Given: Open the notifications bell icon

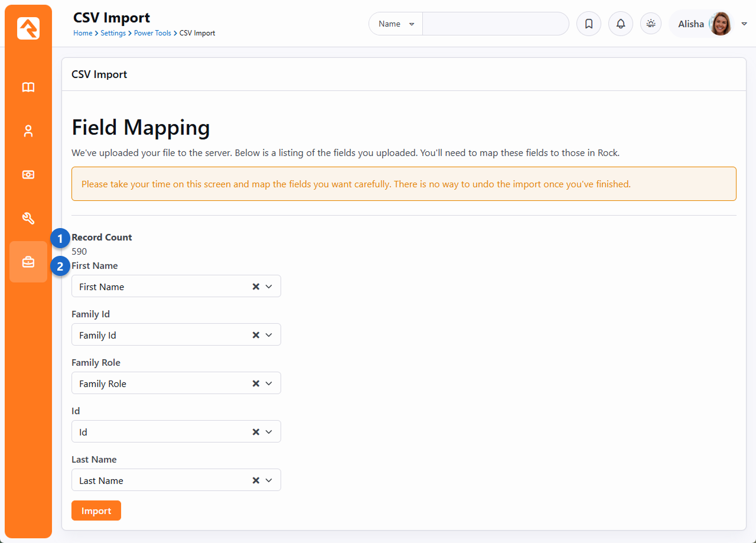Looking at the screenshot, I should 620,24.
